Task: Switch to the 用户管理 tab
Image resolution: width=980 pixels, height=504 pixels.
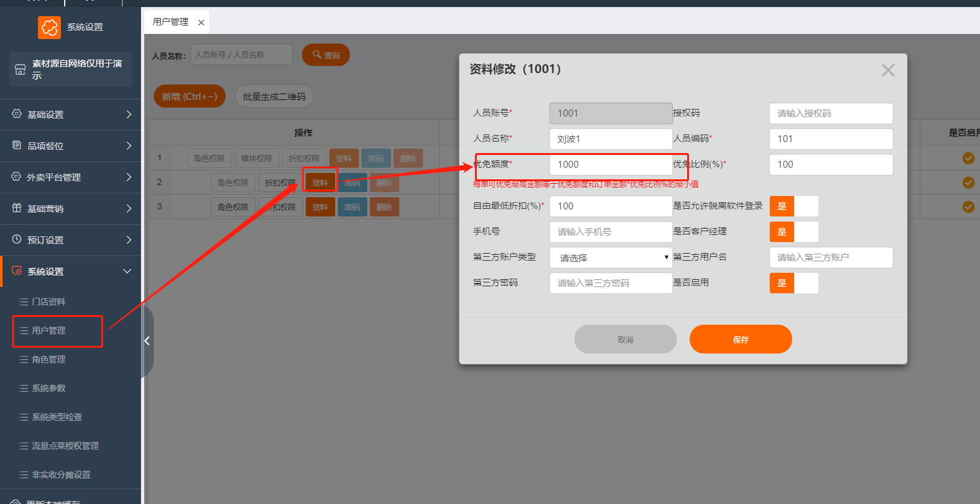Action: [170, 22]
